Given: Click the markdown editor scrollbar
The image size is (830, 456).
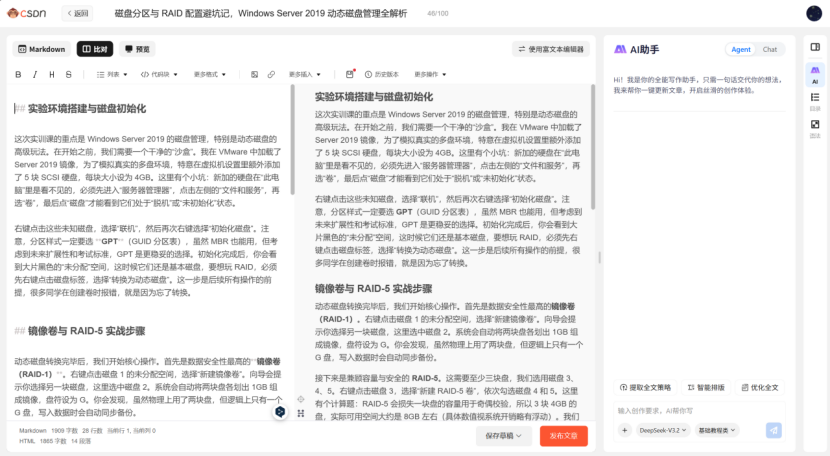Looking at the screenshot, I should [293, 139].
